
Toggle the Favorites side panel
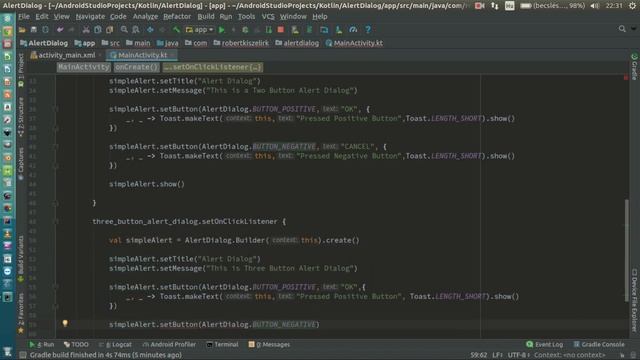21,313
